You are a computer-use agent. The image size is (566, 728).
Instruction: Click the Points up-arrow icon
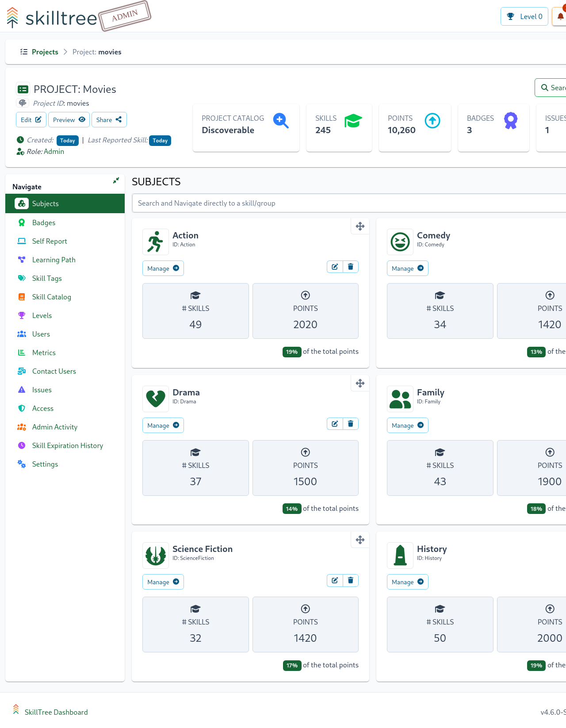[432, 120]
